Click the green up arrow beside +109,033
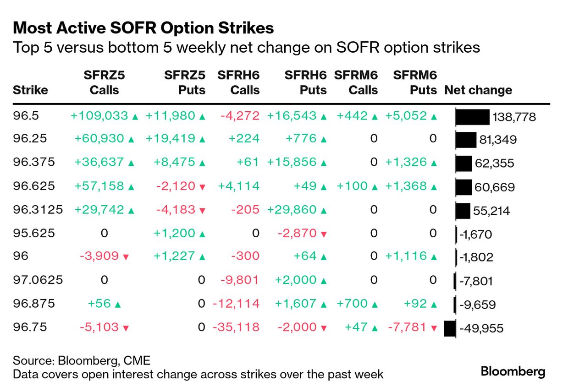 (x=135, y=117)
